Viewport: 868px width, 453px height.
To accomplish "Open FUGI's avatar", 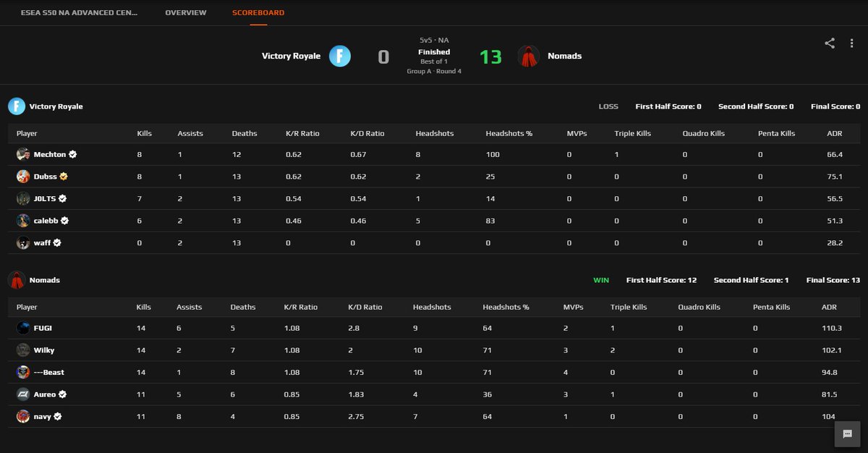I will point(23,328).
